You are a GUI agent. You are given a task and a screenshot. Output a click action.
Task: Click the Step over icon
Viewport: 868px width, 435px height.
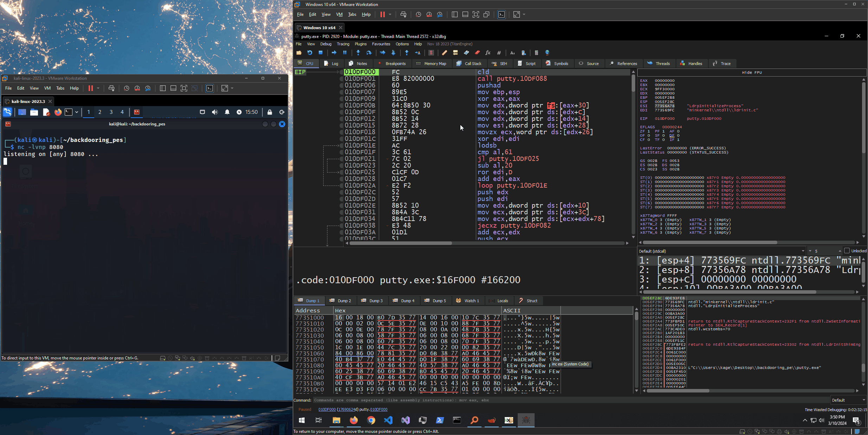pos(369,53)
